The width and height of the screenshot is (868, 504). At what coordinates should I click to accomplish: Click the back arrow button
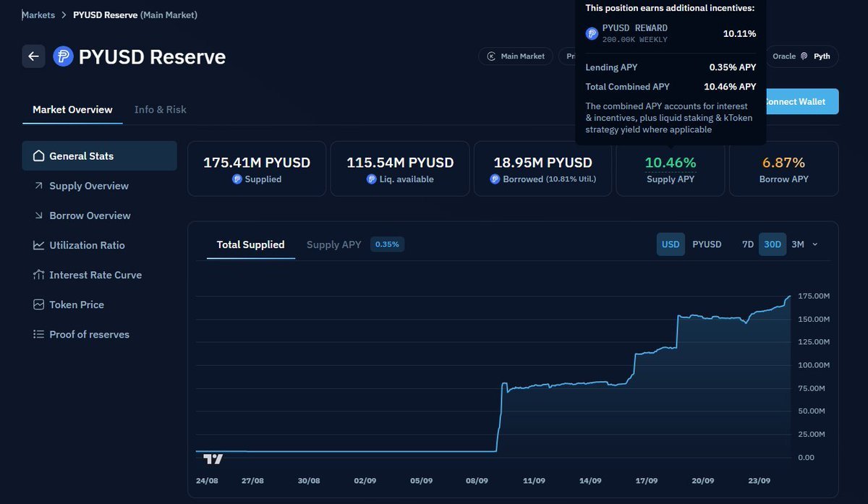[x=33, y=56]
